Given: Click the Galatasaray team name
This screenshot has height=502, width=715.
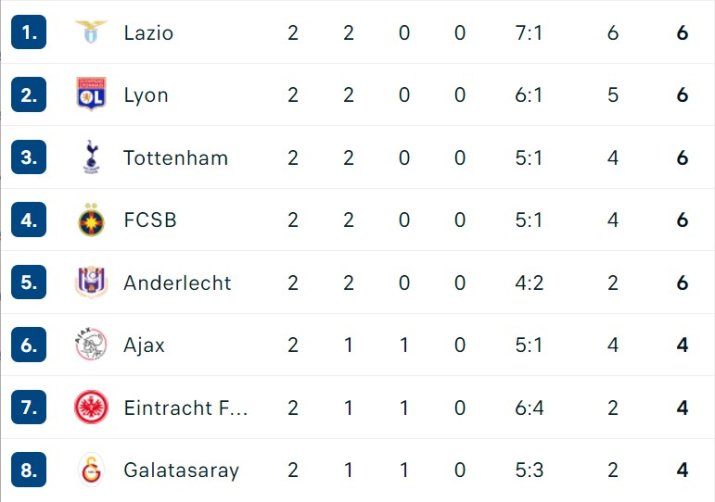Looking at the screenshot, I should 181,471.
